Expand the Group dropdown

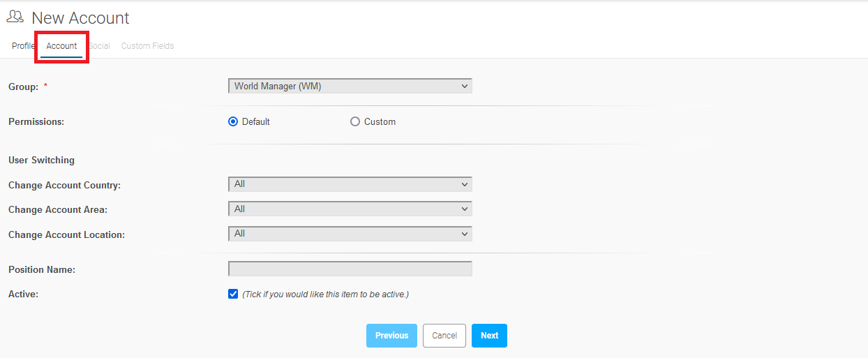[350, 86]
